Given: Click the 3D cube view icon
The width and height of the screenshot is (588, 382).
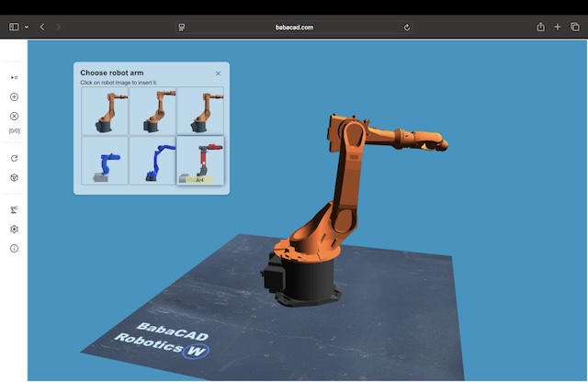Looking at the screenshot, I should [15, 178].
